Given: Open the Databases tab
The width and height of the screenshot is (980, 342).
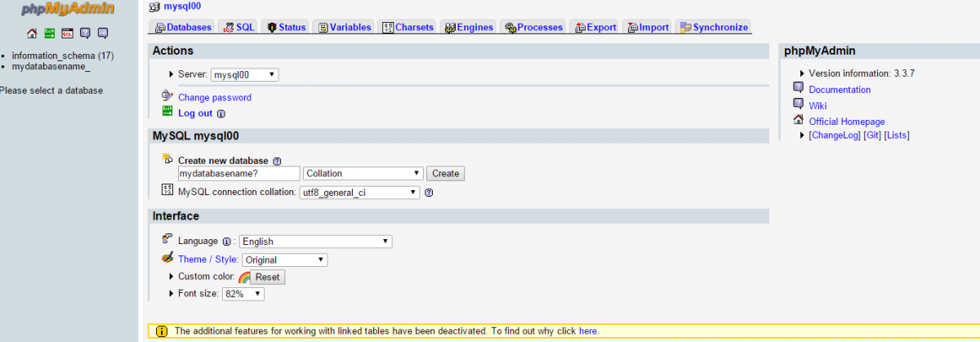Looking at the screenshot, I should click(x=184, y=27).
